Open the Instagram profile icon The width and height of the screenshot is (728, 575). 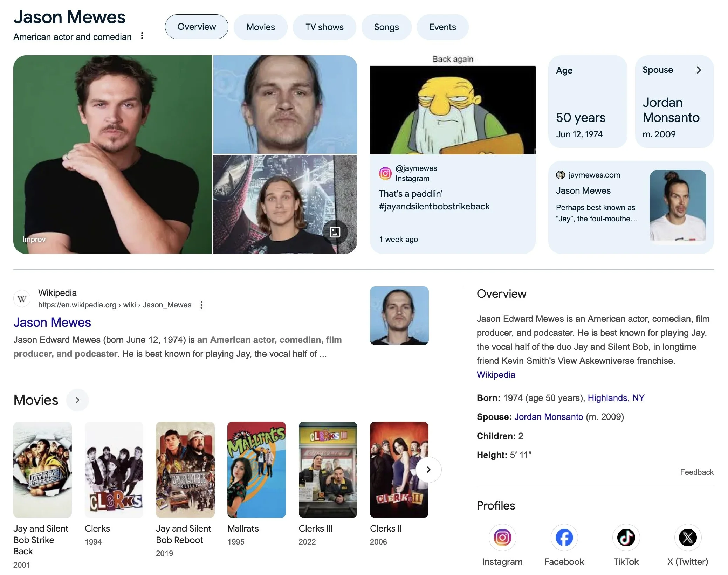[x=502, y=537]
